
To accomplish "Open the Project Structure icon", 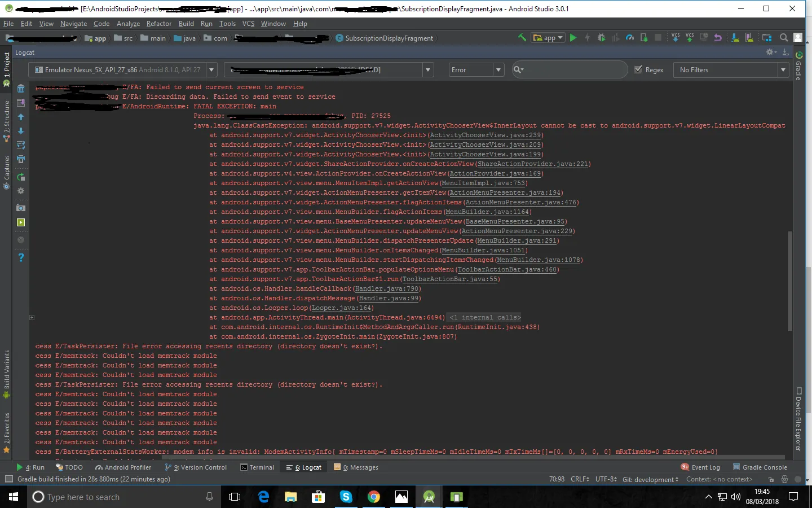I will (x=767, y=38).
